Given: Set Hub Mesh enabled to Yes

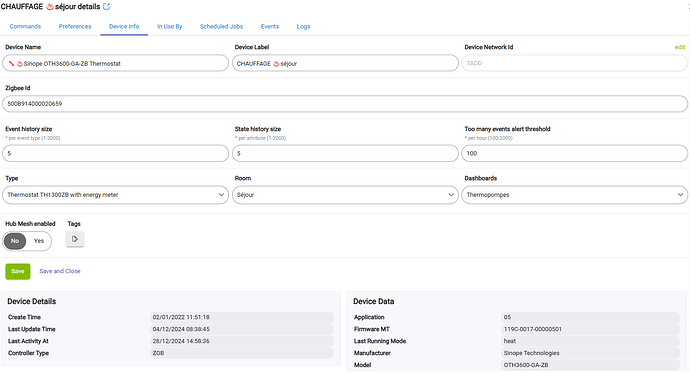Looking at the screenshot, I should click(x=39, y=241).
